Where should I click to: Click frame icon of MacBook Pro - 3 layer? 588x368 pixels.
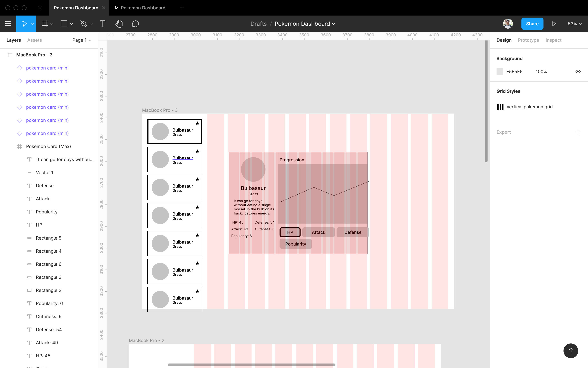click(x=10, y=55)
